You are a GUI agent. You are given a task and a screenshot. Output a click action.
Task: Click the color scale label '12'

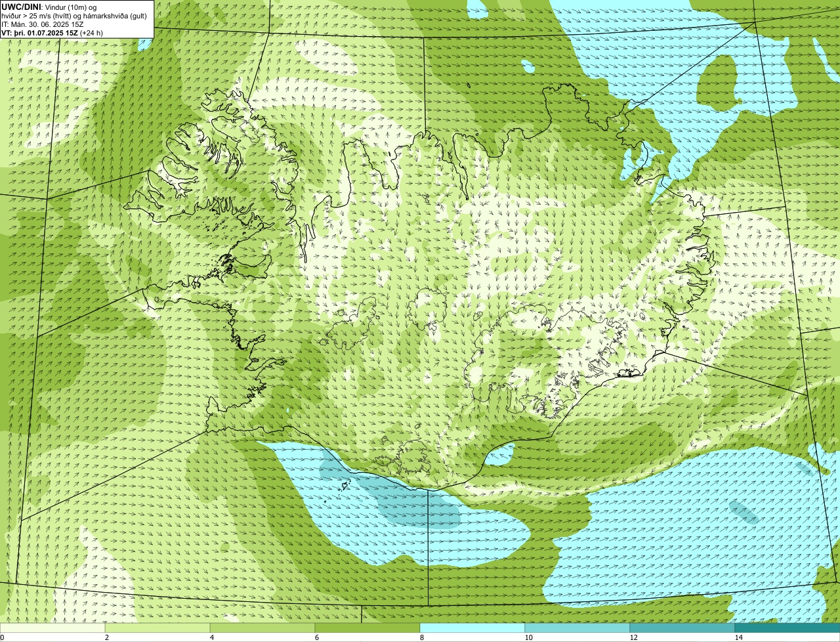pos(633,637)
